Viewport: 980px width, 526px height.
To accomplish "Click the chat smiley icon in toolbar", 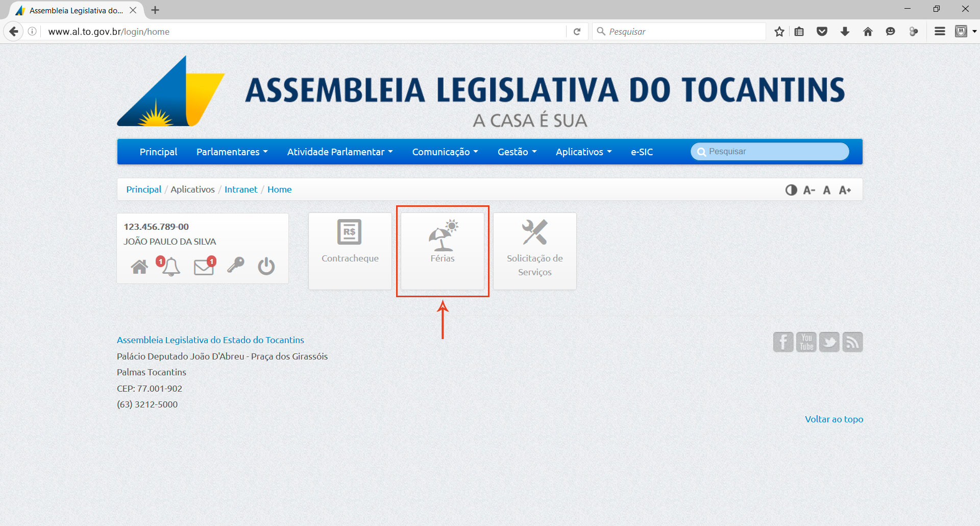I will 891,32.
